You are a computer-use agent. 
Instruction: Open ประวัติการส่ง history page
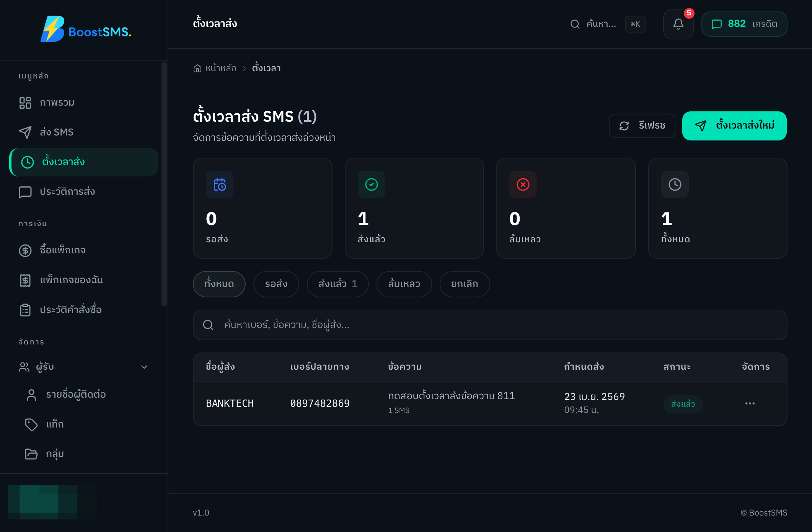coord(84,192)
